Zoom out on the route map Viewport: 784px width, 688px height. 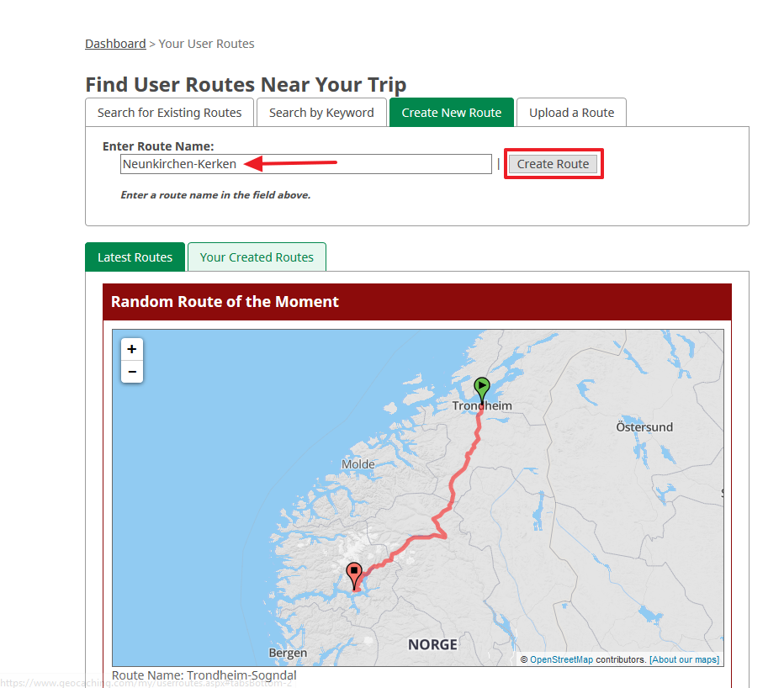(132, 372)
